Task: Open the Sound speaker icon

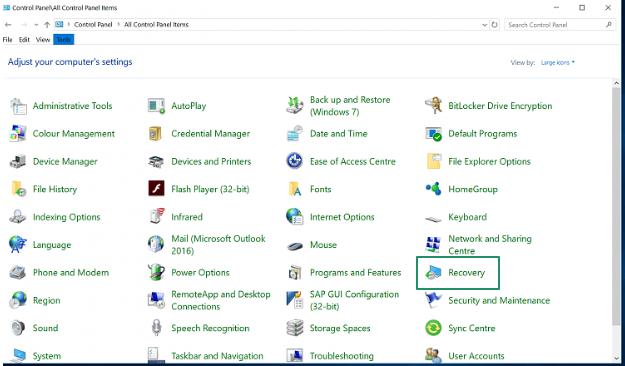Action: click(18, 328)
